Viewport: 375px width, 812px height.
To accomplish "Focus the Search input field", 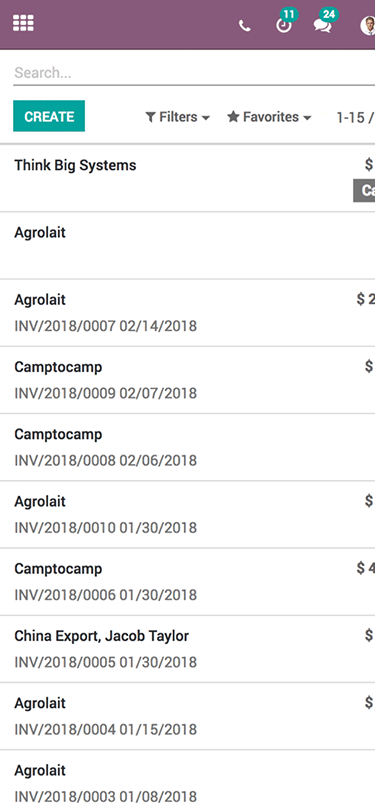I will tap(194, 73).
